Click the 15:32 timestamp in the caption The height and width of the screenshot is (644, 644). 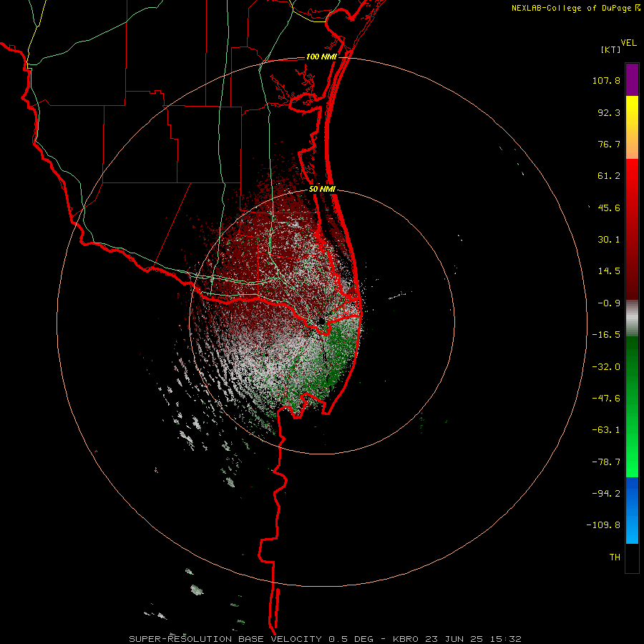(x=507, y=639)
